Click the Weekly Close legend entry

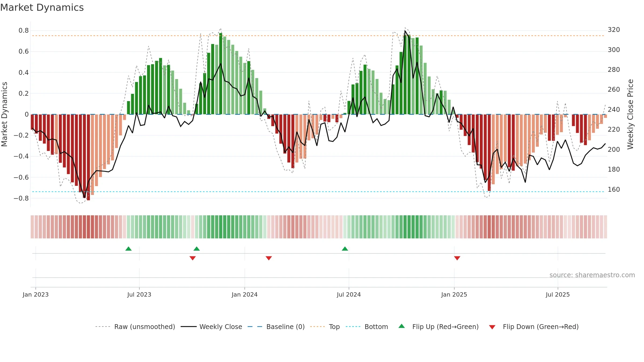click(x=211, y=327)
